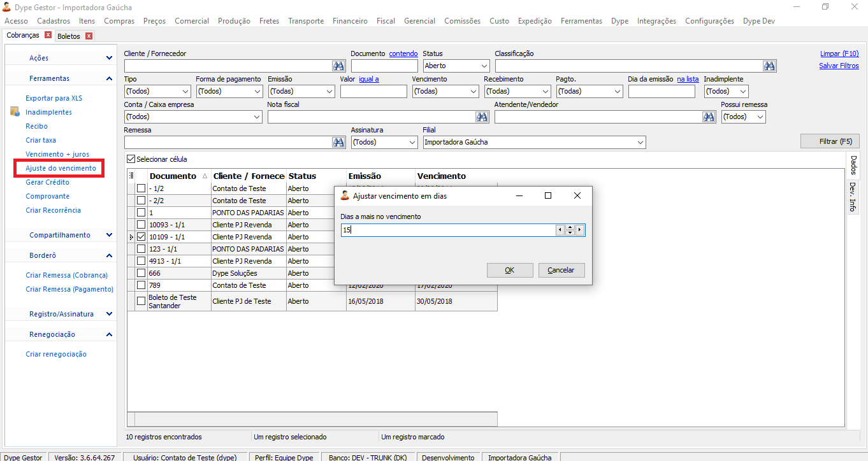The image size is (868, 461).
Task: Click the Salvar Filtros link
Action: point(839,66)
